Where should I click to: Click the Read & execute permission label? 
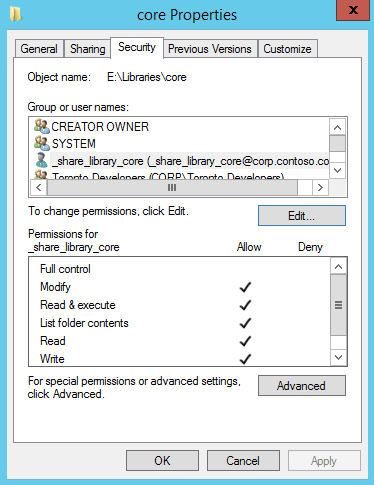(78, 305)
